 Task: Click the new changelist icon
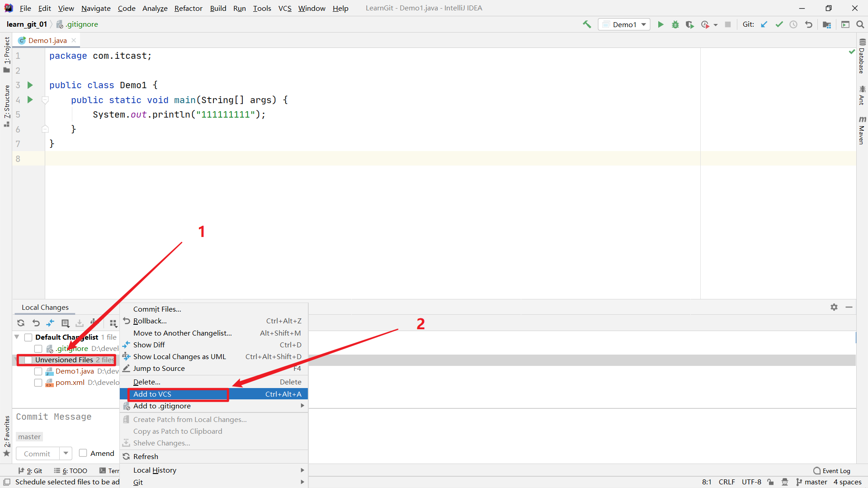point(66,323)
